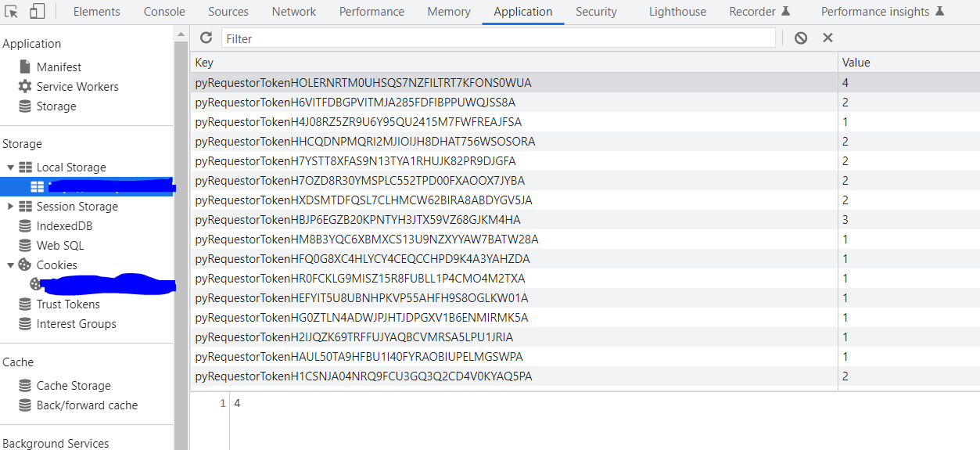Select row pyRequestorTokenHXDSMTDFQSL7CLHMCW62BIRA8ABDYGV5JA
The width and height of the screenshot is (980, 450).
coord(585,200)
